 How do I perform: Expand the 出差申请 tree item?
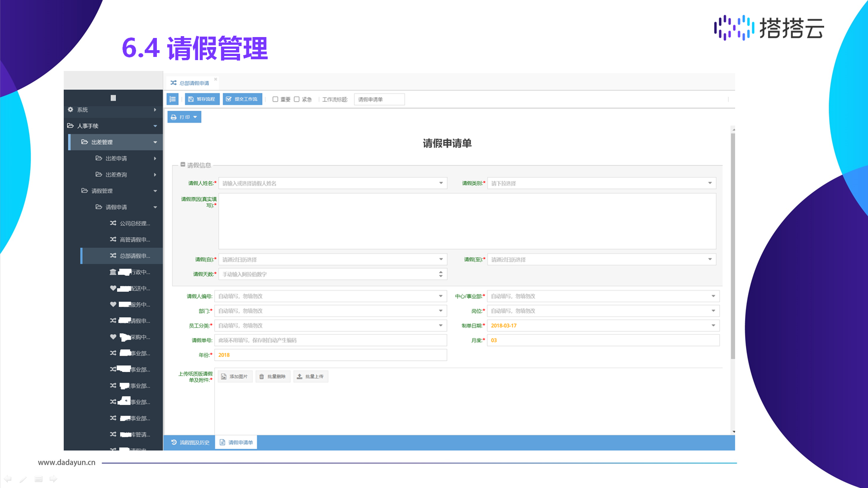coord(116,159)
